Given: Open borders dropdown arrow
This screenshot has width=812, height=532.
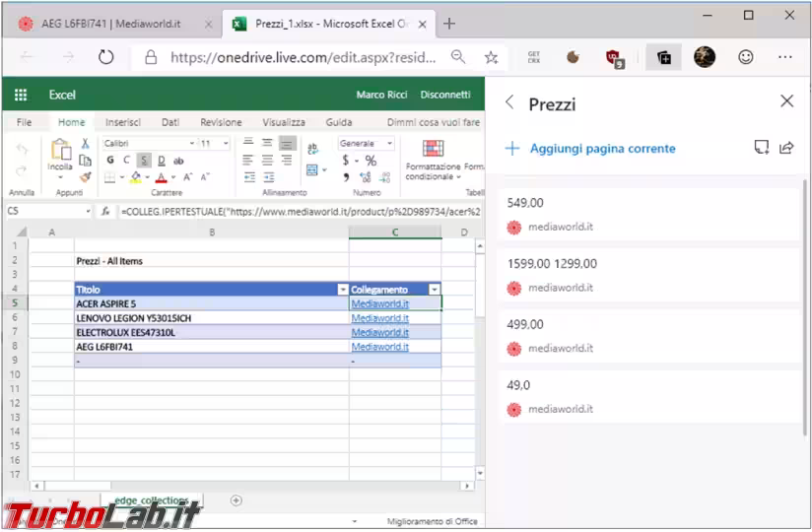Looking at the screenshot, I should (122, 177).
